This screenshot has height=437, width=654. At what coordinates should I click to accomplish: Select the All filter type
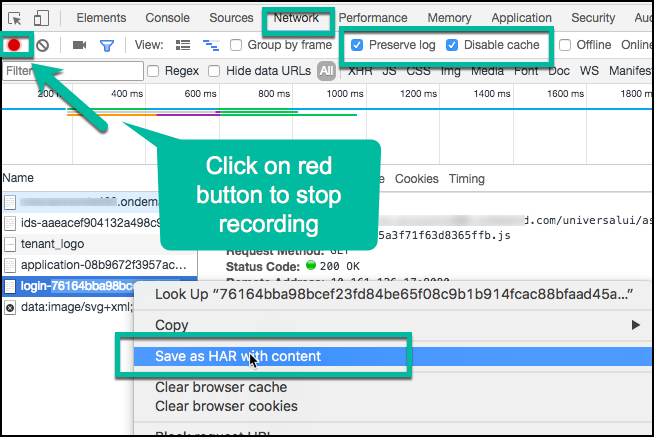pos(326,71)
